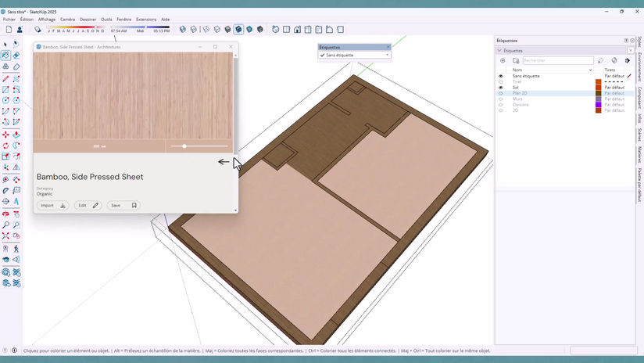The image size is (644, 363).
Task: Activate the Push/Pull tool
Action: point(16,135)
